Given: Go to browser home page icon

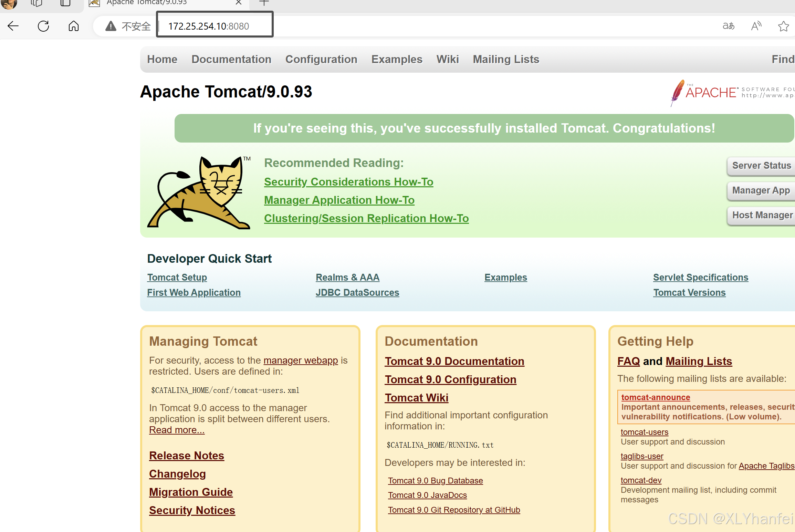Looking at the screenshot, I should tap(73, 26).
